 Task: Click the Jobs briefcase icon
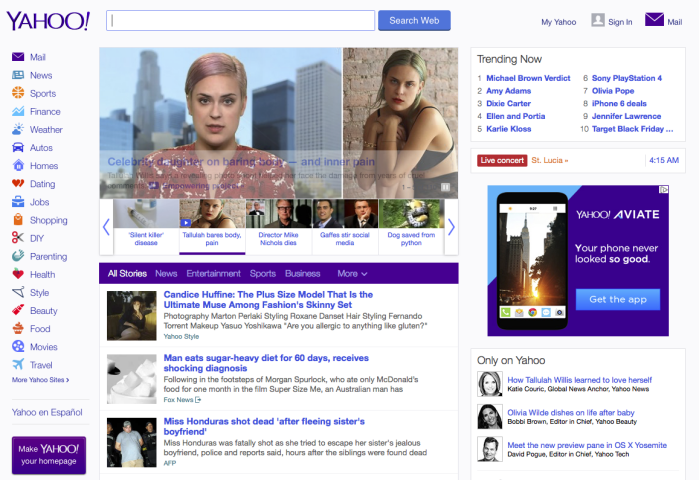pos(18,202)
